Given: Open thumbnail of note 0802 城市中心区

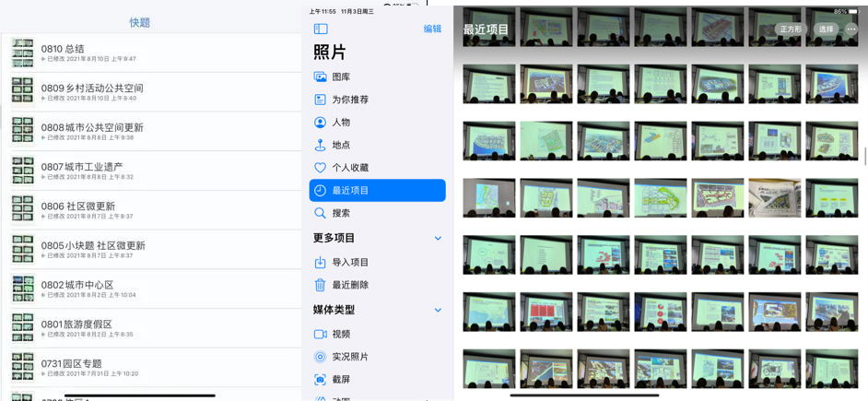Looking at the screenshot, I should click(23, 289).
